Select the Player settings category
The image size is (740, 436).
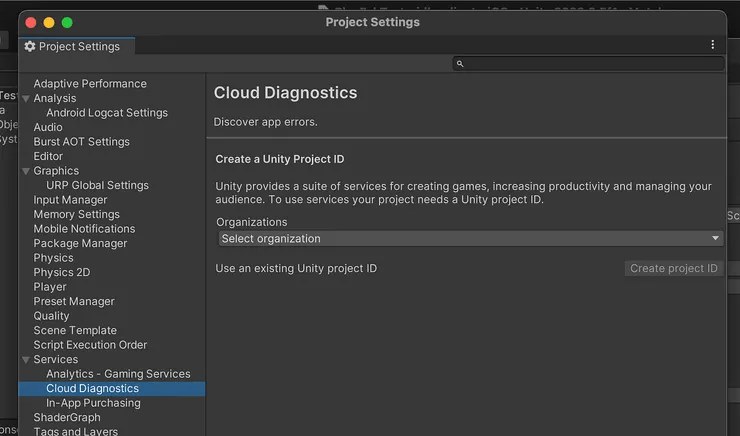click(x=50, y=287)
